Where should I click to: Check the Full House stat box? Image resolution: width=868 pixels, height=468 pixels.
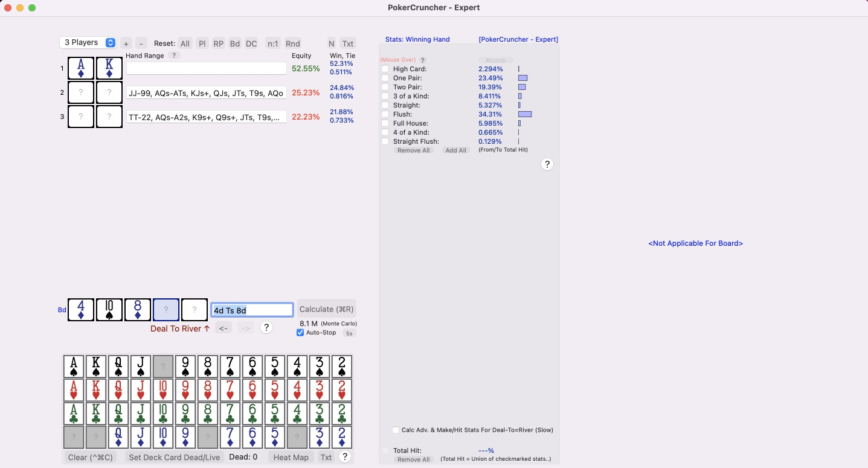pyautogui.click(x=385, y=123)
